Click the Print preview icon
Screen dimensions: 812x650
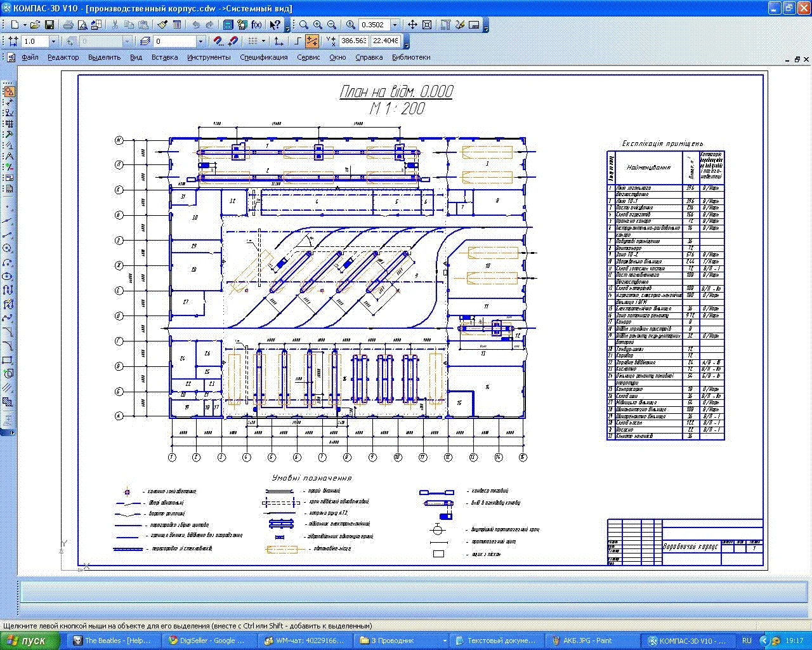82,25
